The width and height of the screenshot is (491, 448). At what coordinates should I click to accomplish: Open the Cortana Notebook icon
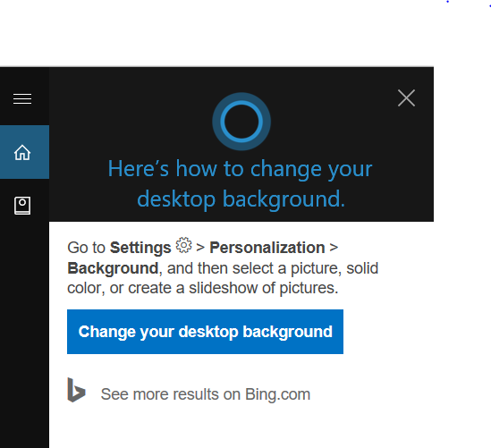[x=22, y=206]
